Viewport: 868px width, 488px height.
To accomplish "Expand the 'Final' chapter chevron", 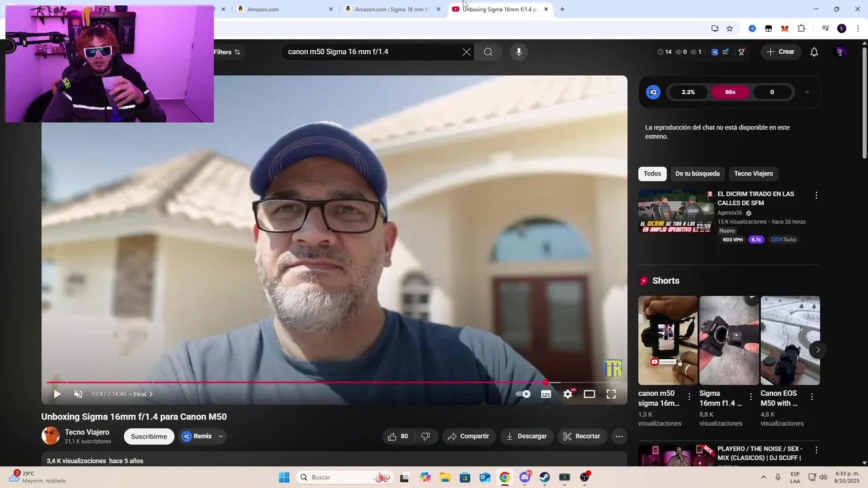I will pyautogui.click(x=151, y=394).
